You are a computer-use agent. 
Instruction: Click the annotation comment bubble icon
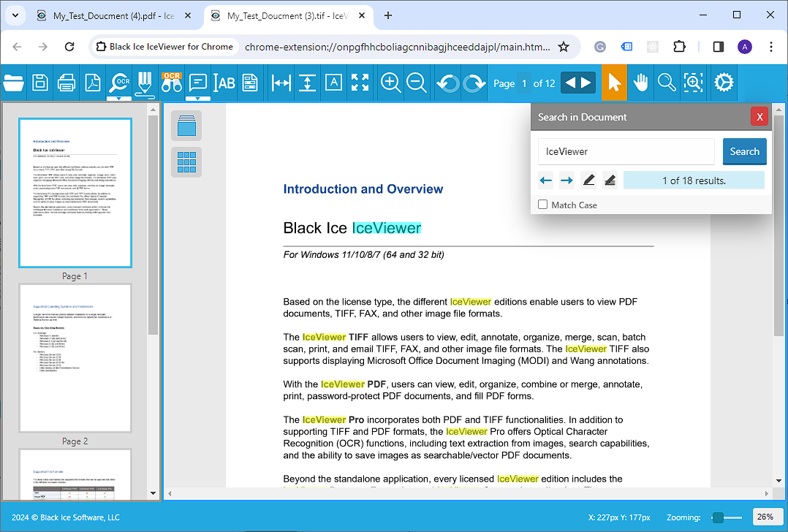click(x=198, y=83)
